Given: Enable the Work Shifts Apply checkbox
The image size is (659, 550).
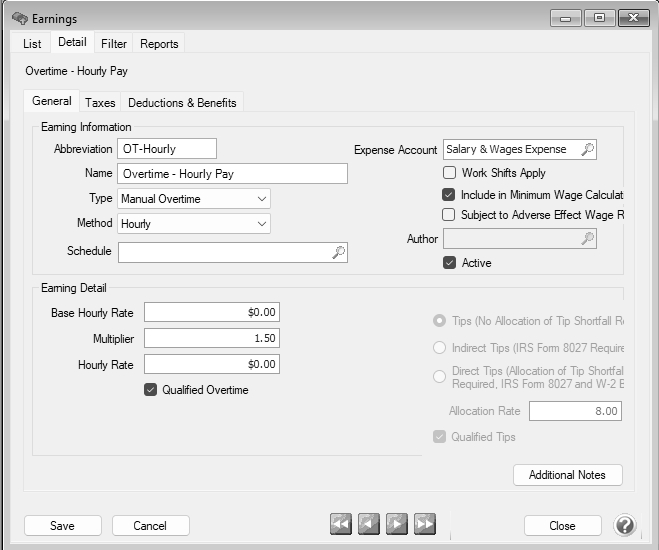Looking at the screenshot, I should coord(450,173).
